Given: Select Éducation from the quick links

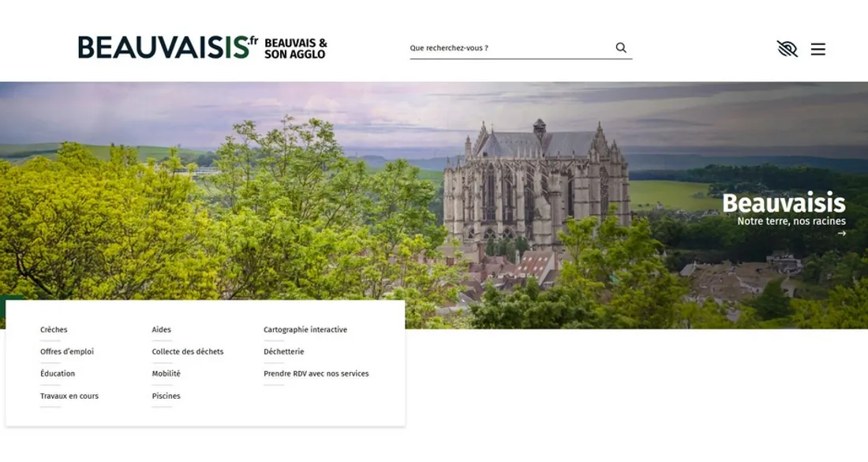Looking at the screenshot, I should click(58, 374).
